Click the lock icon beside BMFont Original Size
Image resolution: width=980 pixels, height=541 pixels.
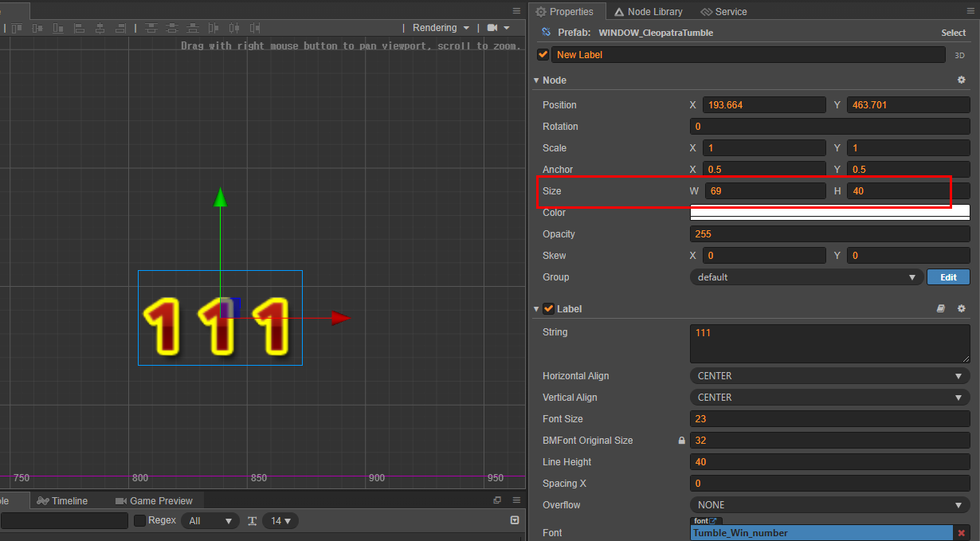point(681,441)
